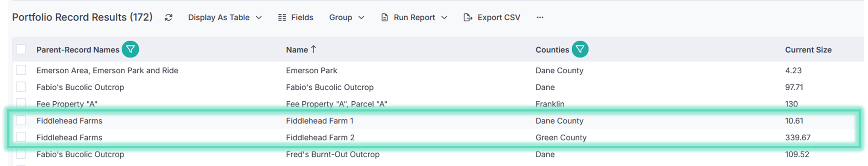
Task: Click "Fee Property "A", Parcel "A"" cell
Action: 337,104
